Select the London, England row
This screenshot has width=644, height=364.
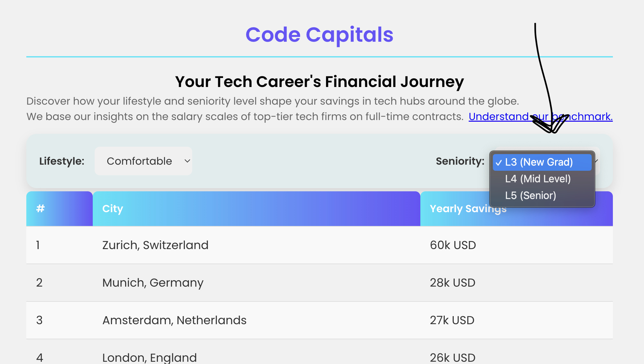click(x=149, y=357)
